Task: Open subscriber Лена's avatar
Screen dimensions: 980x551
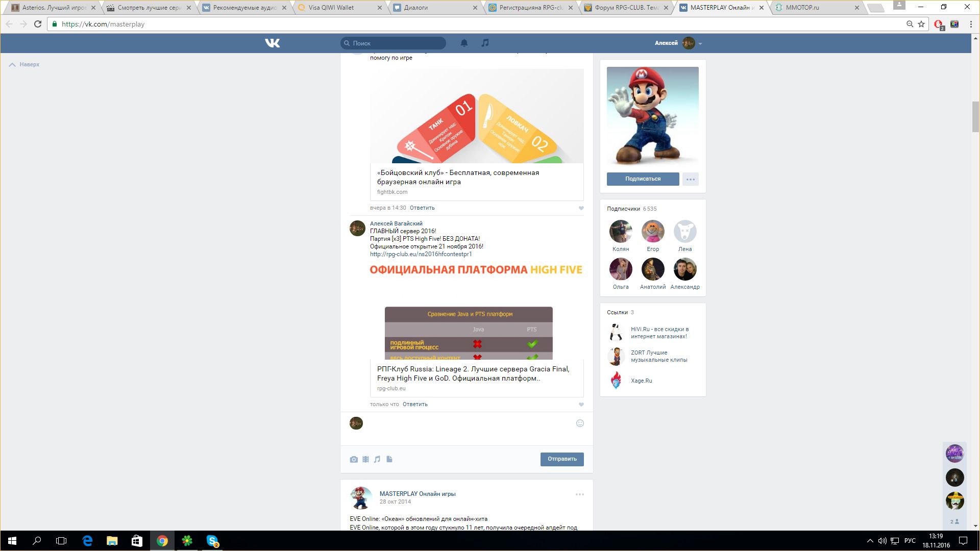Action: pyautogui.click(x=685, y=232)
